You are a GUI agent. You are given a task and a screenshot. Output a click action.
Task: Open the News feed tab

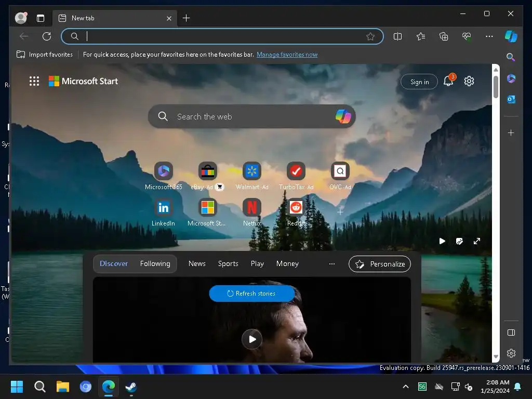[x=197, y=263]
